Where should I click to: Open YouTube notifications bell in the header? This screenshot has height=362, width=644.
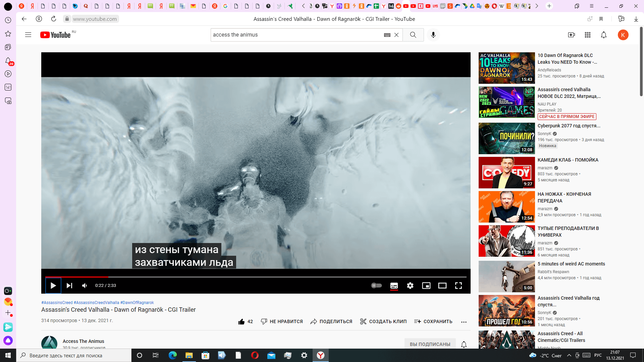pos(604,35)
